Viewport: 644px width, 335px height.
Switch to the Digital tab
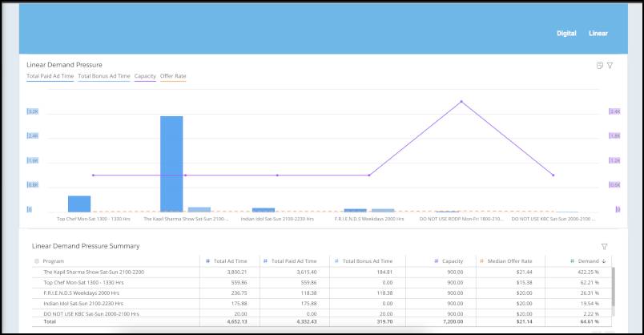click(x=566, y=34)
